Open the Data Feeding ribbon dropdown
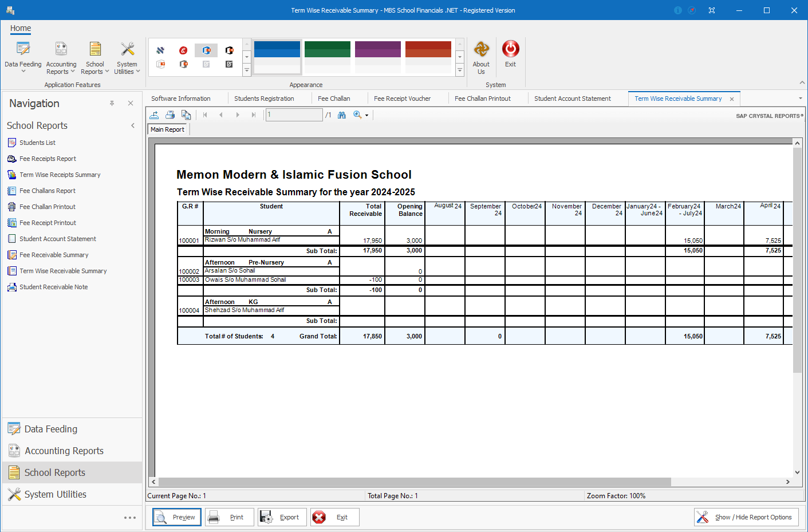Image resolution: width=808 pixels, height=532 pixels. (23, 57)
